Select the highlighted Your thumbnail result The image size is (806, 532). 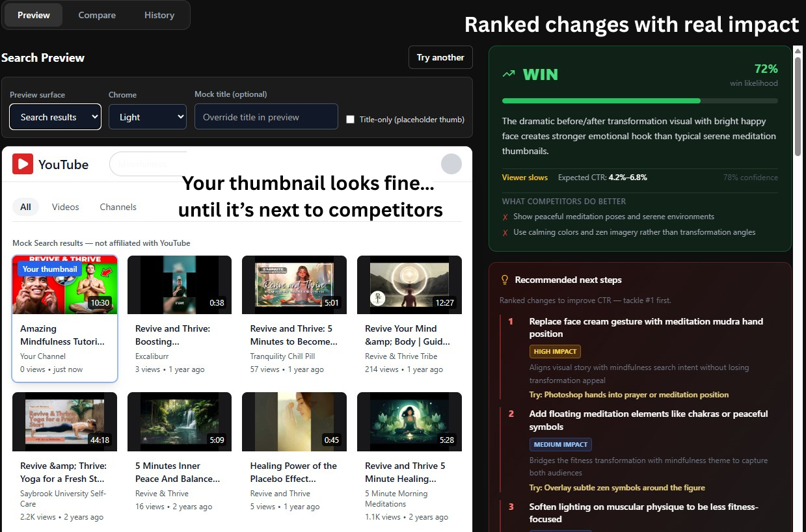64,284
